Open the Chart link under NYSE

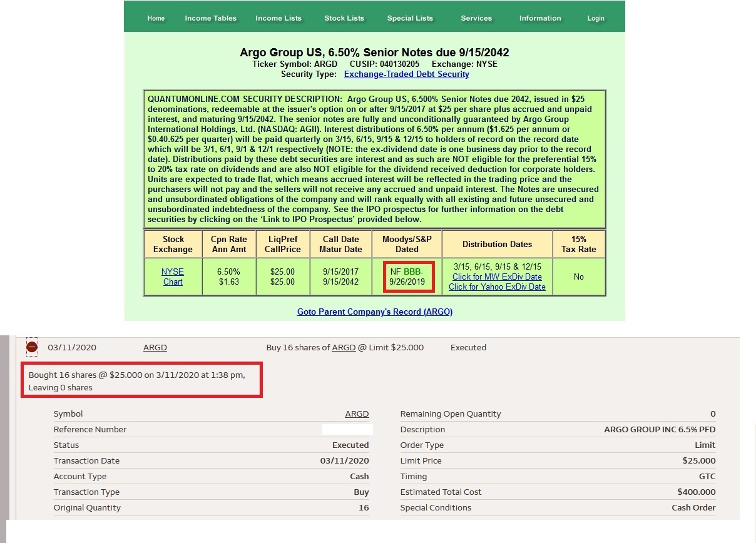click(x=173, y=282)
